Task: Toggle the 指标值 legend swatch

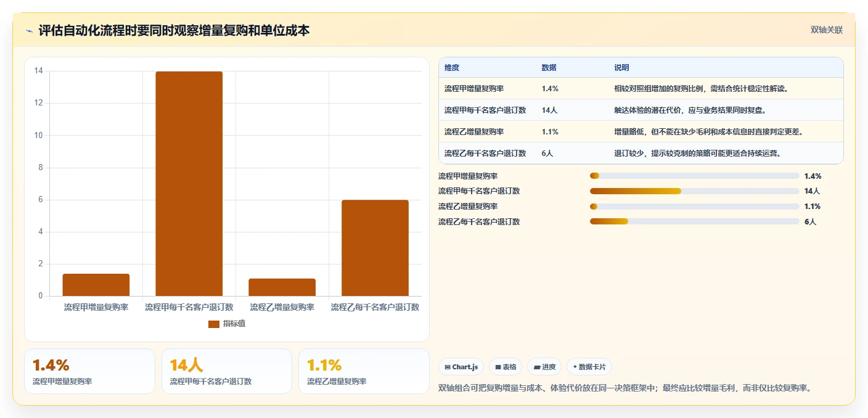Action: 213,324
